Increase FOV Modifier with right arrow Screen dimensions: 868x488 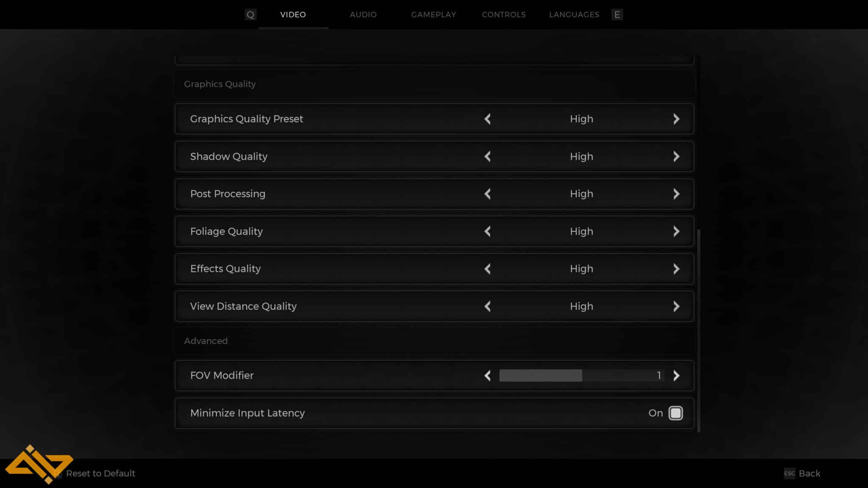[676, 376]
